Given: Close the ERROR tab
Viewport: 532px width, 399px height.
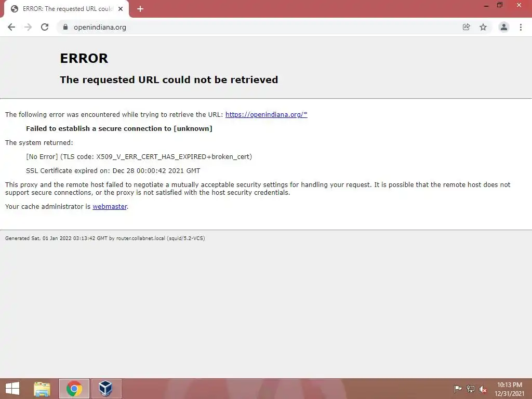Looking at the screenshot, I should coord(121,9).
